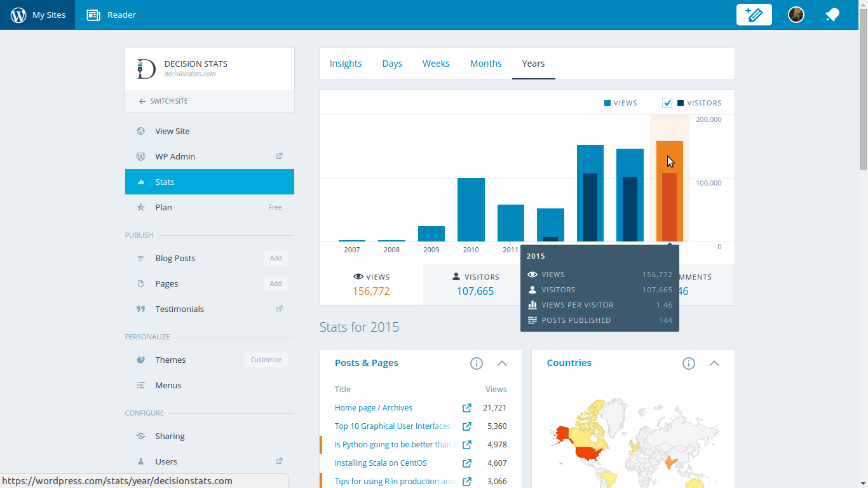The image size is (868, 488).
Task: Open the notifications bell icon
Action: point(832,15)
